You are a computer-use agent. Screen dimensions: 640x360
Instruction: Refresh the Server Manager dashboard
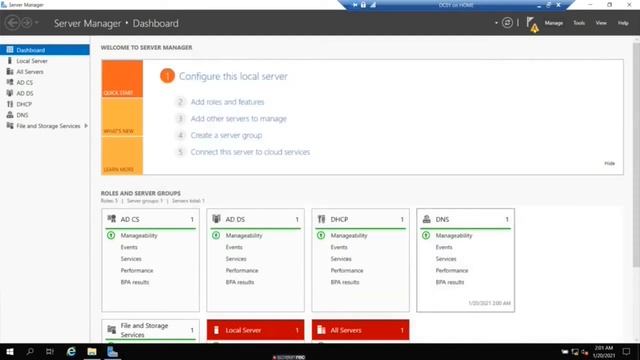tap(507, 23)
